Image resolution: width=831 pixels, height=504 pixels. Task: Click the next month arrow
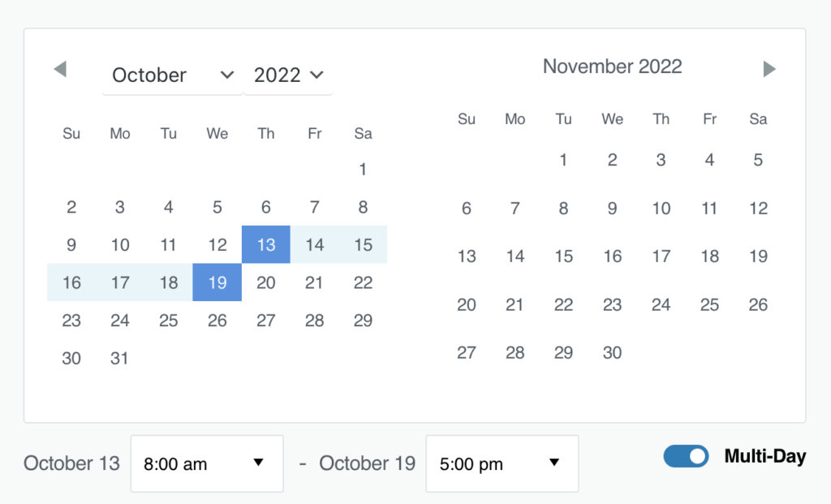[769, 69]
